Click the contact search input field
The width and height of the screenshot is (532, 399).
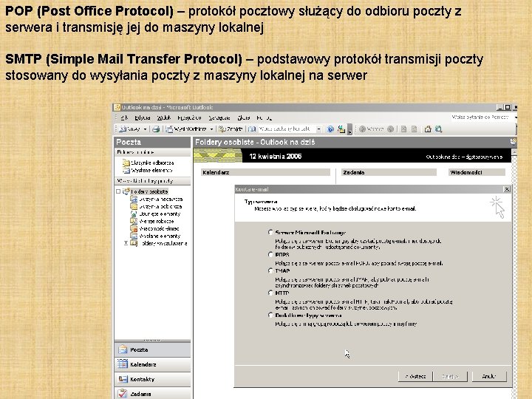[x=287, y=129]
